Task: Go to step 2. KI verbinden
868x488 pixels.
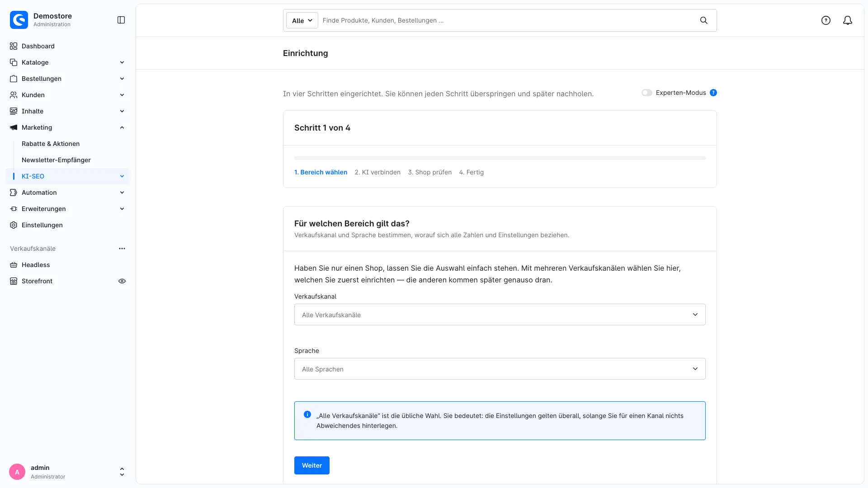Action: (x=377, y=172)
